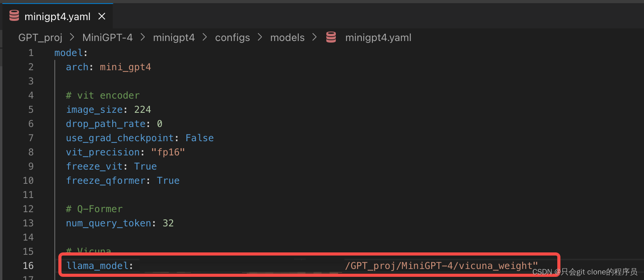Click the minigpt4 breadcrumb item

coord(174,37)
